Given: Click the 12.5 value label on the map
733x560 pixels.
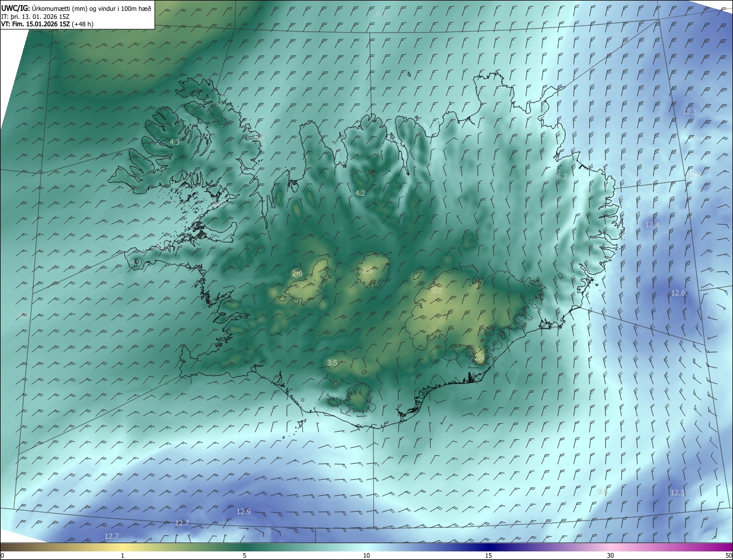Looking at the screenshot, I should tap(677, 493).
